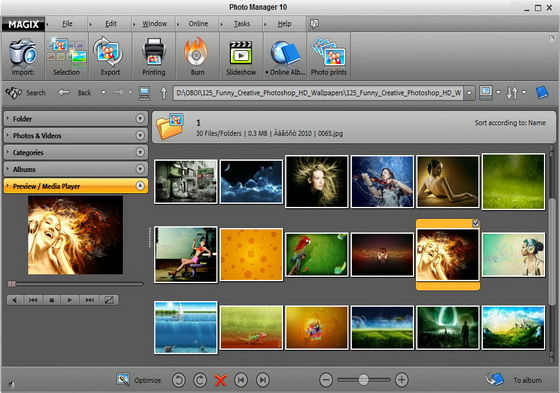Open the Import camera tool
The height and width of the screenshot is (393, 560).
[x=23, y=56]
